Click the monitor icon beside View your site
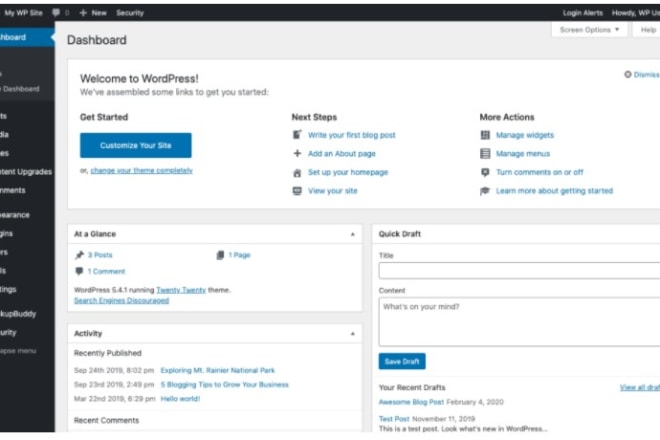 (297, 191)
